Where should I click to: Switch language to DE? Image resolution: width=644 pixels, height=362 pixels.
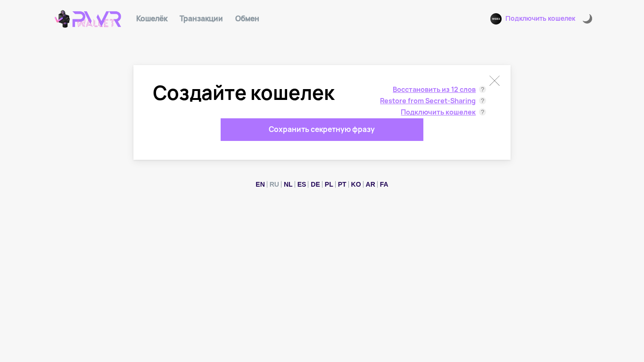315,184
